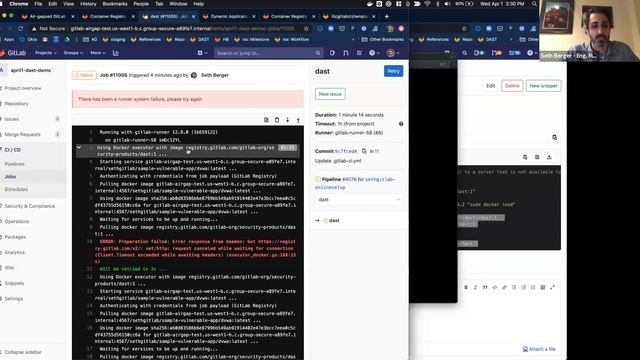The image size is (640, 360).
Task: Open Chrome View menu
Action: point(69,4)
